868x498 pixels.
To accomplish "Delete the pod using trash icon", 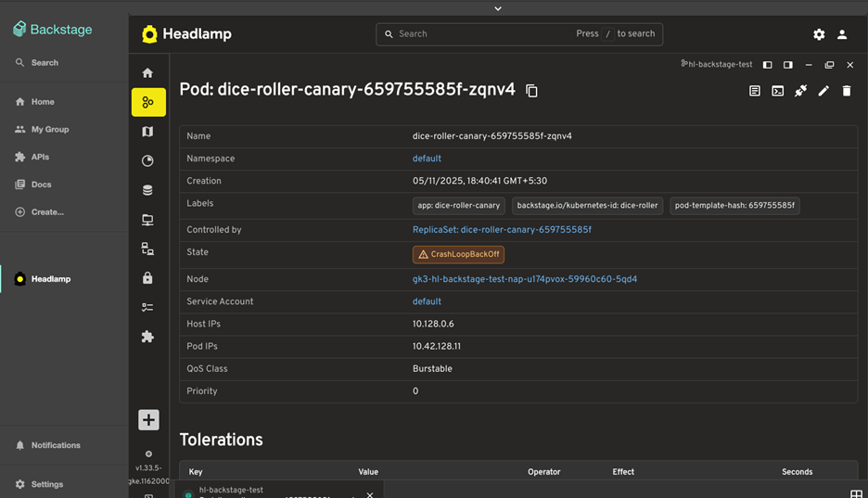I will (846, 91).
